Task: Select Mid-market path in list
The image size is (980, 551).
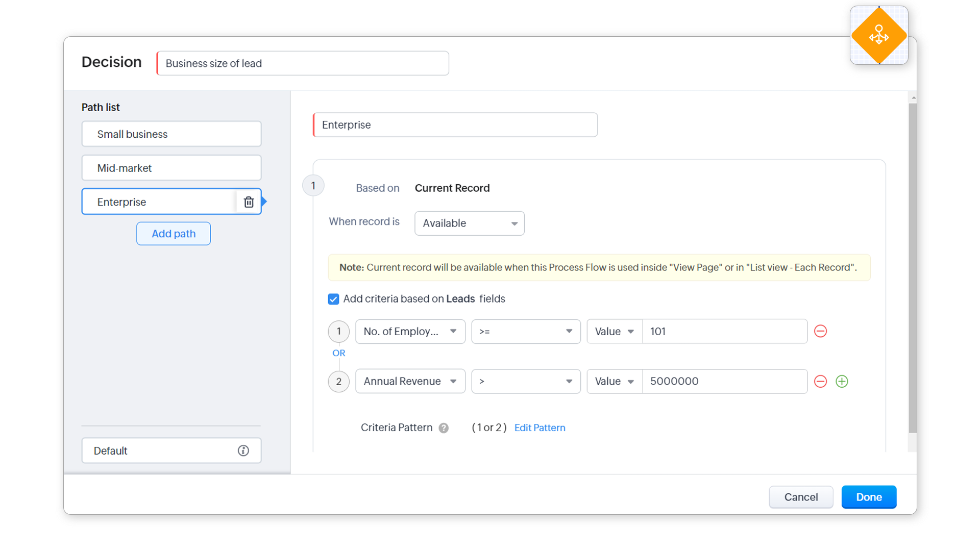Action: 171,168
